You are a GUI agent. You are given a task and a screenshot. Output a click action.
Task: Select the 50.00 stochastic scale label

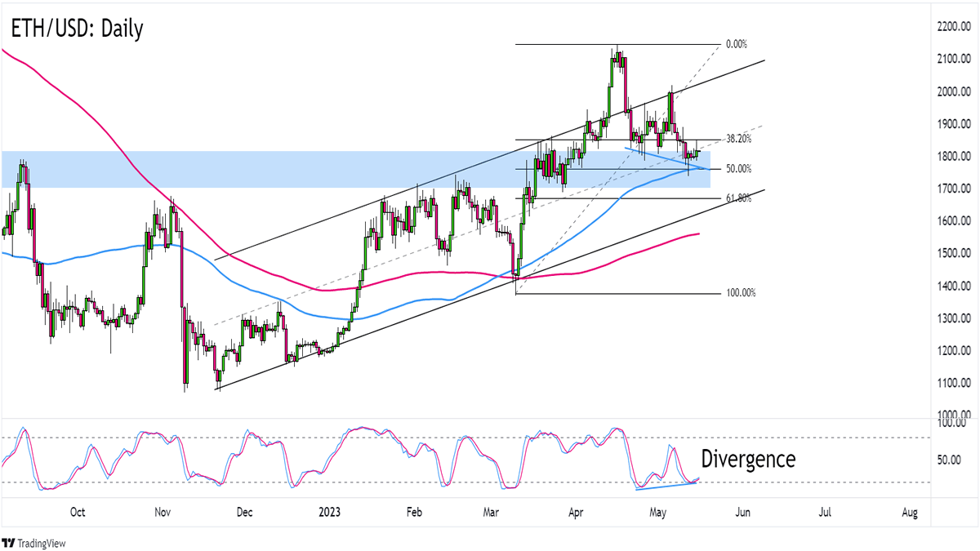click(947, 460)
